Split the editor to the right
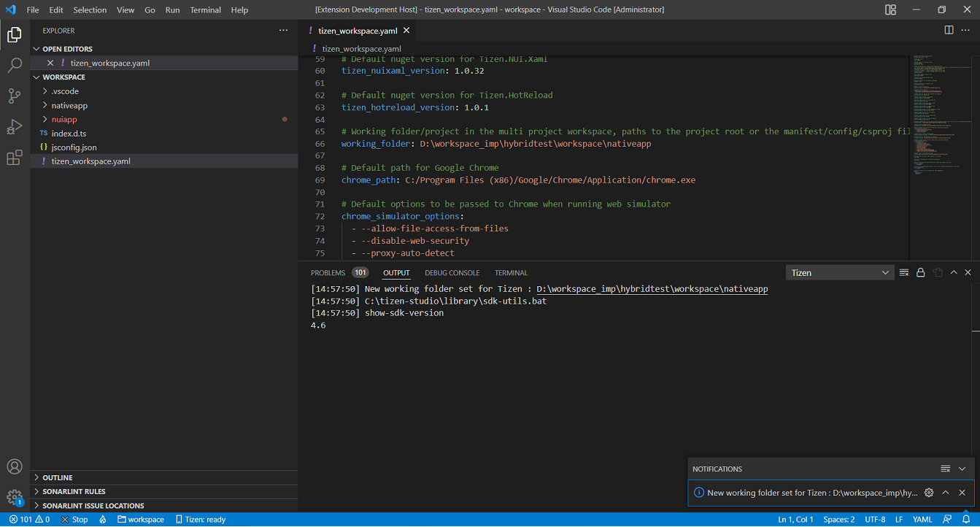The image size is (980, 527). (x=949, y=30)
